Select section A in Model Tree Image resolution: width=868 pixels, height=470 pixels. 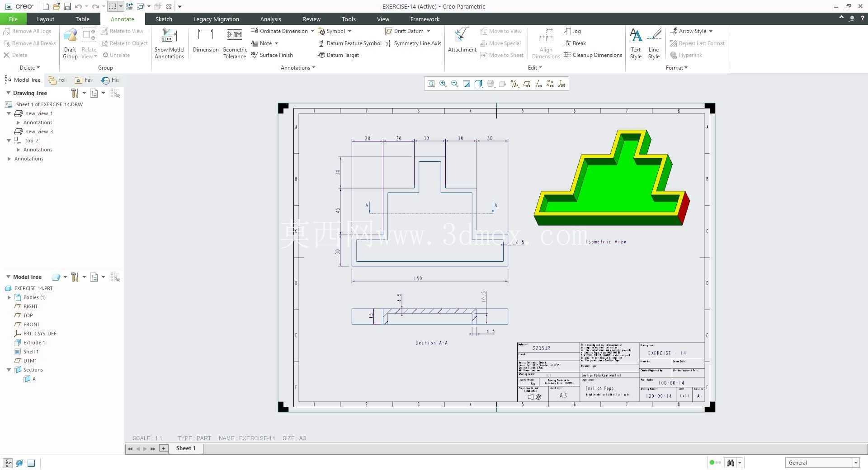[30, 379]
